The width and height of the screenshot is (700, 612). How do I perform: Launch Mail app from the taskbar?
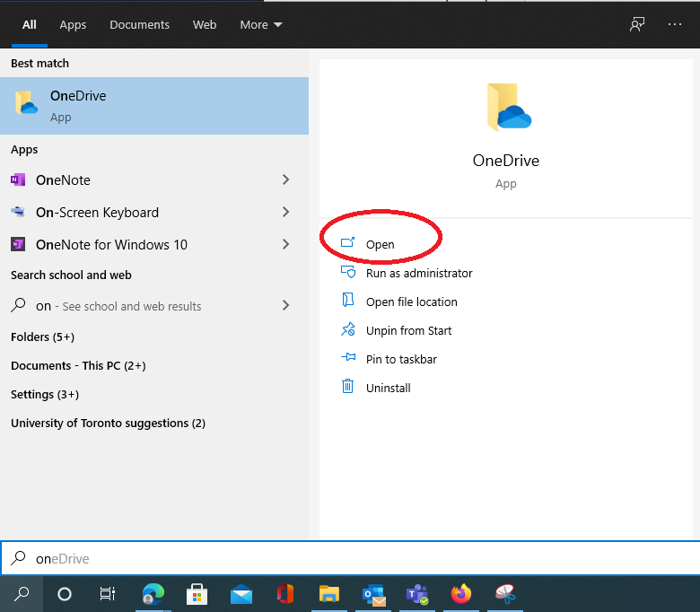coord(241,594)
